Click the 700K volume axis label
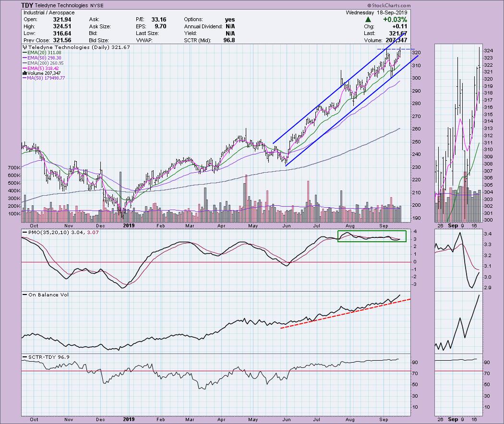 click(x=14, y=168)
